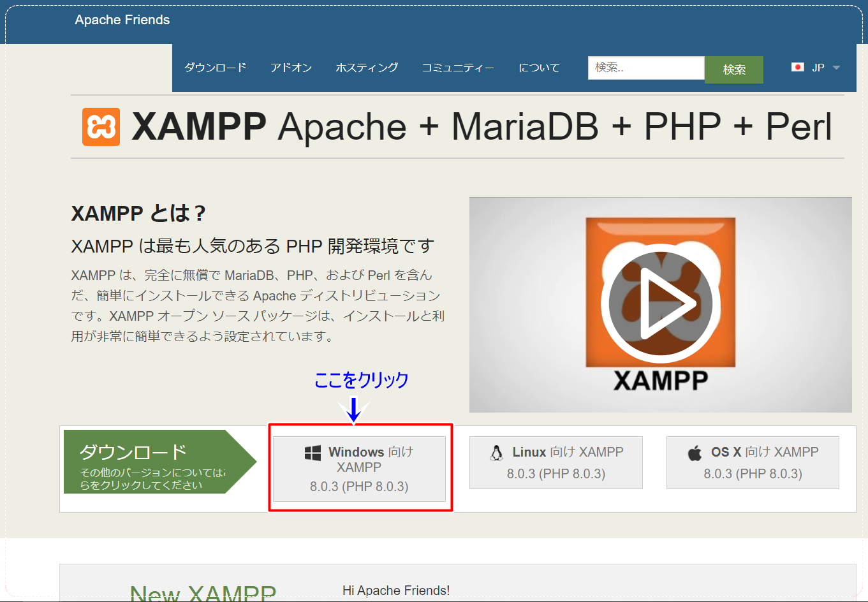
Task: Click the Japan flag icon
Action: pos(797,67)
